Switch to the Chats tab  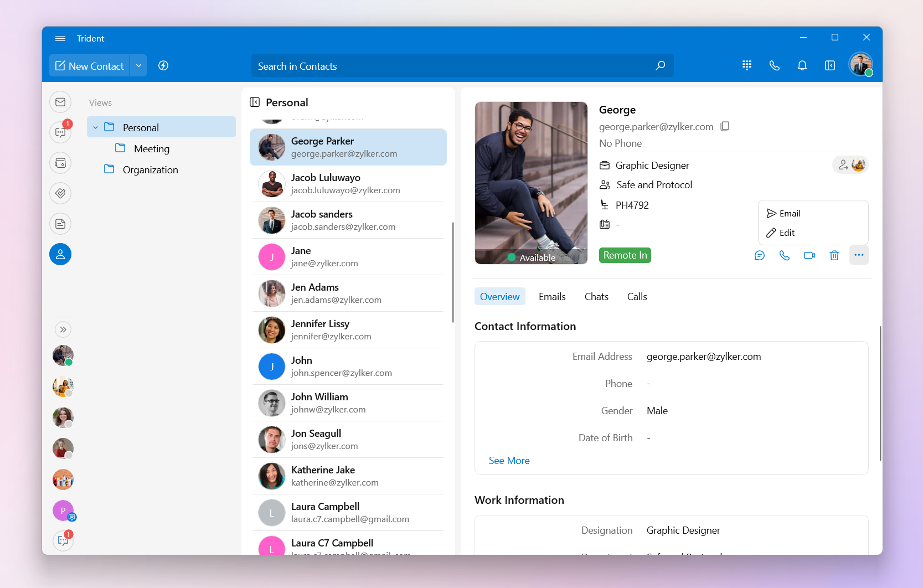596,297
